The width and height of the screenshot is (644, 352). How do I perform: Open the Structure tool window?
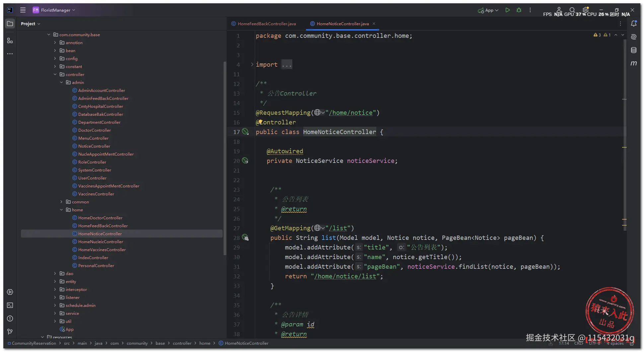pos(10,40)
